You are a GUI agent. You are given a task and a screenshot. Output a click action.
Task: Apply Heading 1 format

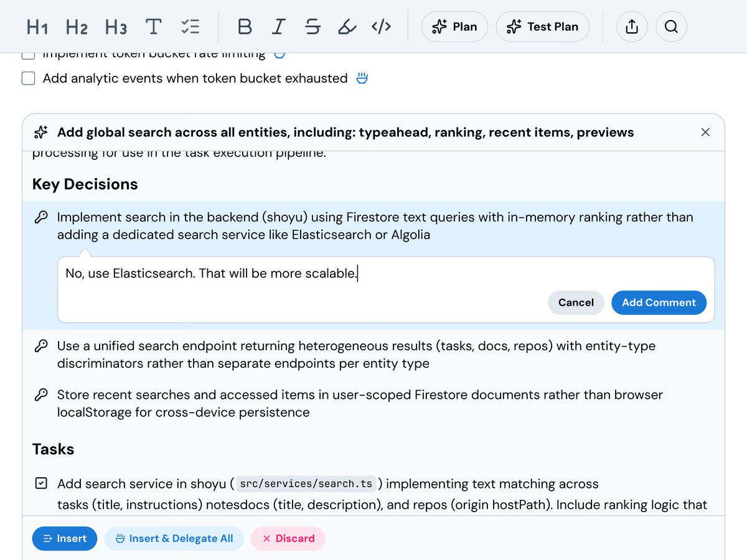pos(37,27)
